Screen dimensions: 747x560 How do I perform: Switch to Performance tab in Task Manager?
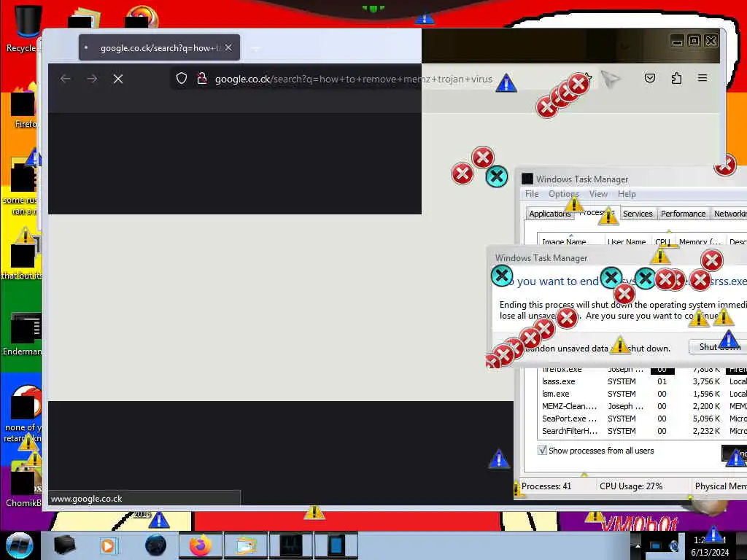point(683,214)
